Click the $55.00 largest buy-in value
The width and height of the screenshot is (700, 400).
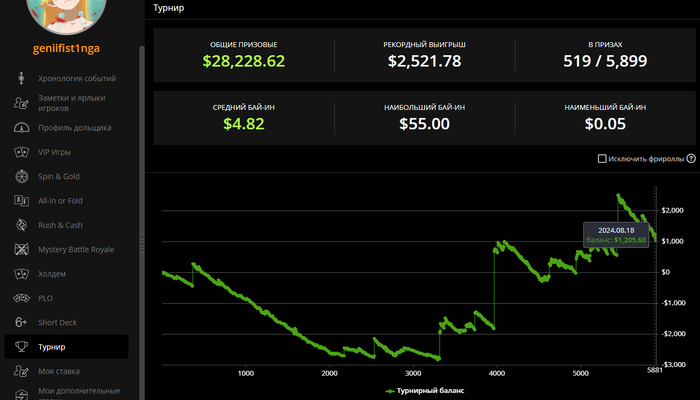point(424,124)
